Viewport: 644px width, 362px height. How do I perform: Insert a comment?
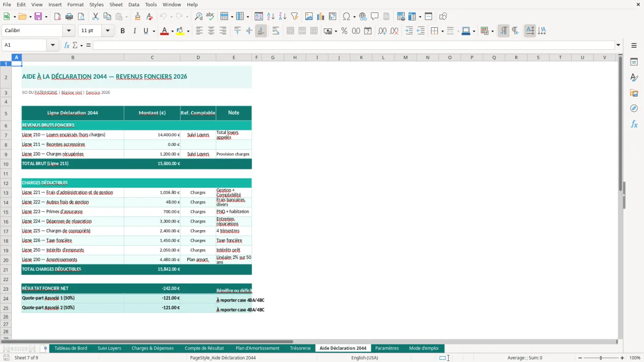point(375,17)
